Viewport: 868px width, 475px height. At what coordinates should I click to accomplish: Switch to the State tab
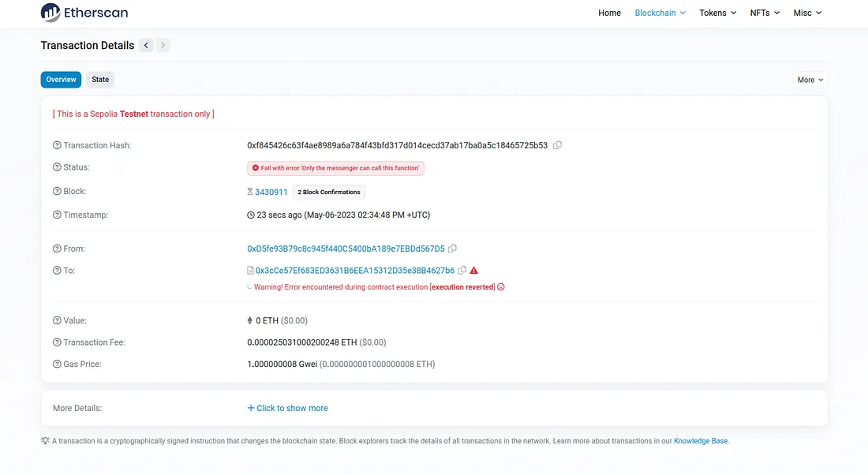click(x=100, y=80)
